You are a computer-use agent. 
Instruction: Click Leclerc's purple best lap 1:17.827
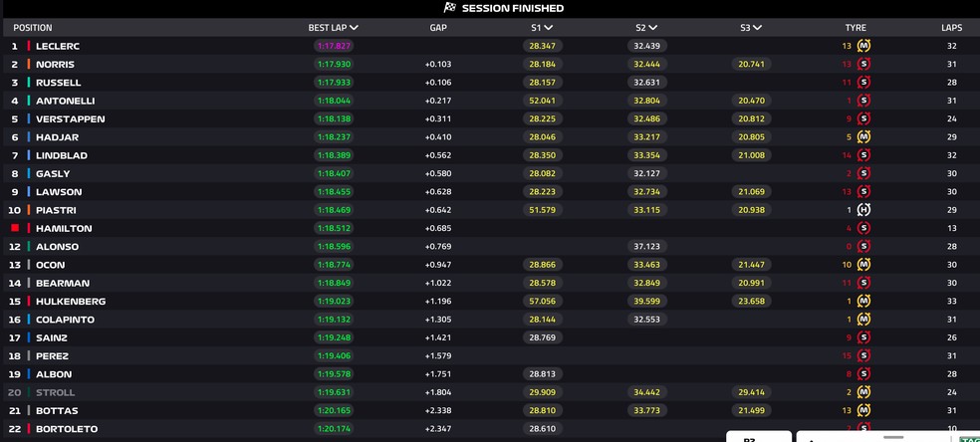333,46
